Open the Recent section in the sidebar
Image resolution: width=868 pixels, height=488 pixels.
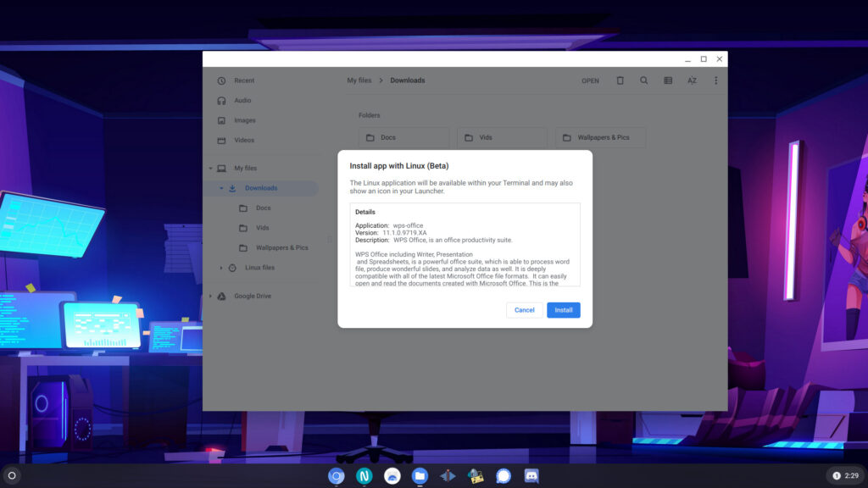[244, 80]
